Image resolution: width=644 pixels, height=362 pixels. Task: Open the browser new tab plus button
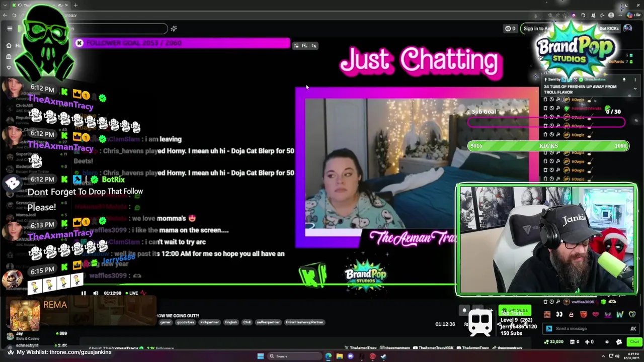(75, 5)
